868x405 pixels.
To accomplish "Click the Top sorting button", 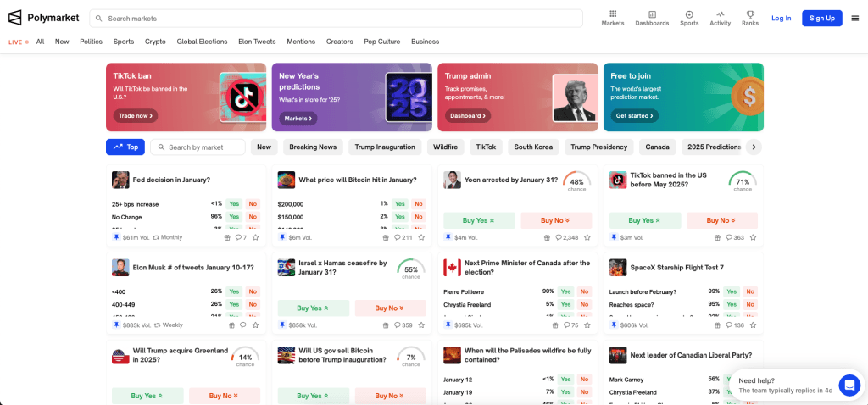I will click(125, 147).
